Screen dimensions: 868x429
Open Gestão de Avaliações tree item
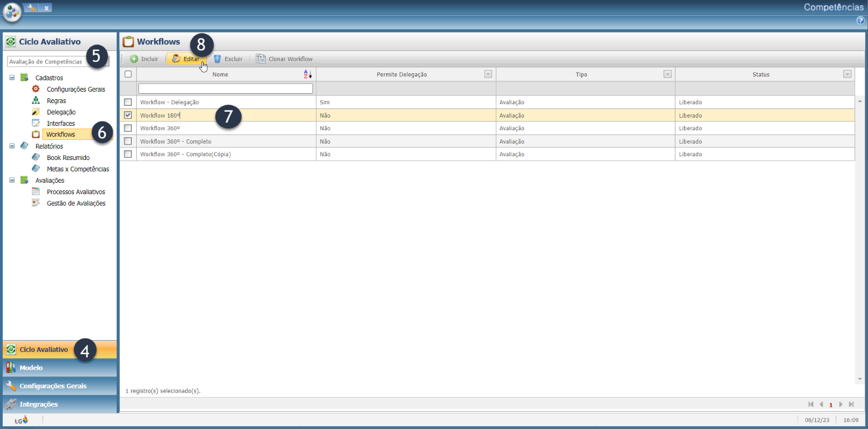click(76, 203)
